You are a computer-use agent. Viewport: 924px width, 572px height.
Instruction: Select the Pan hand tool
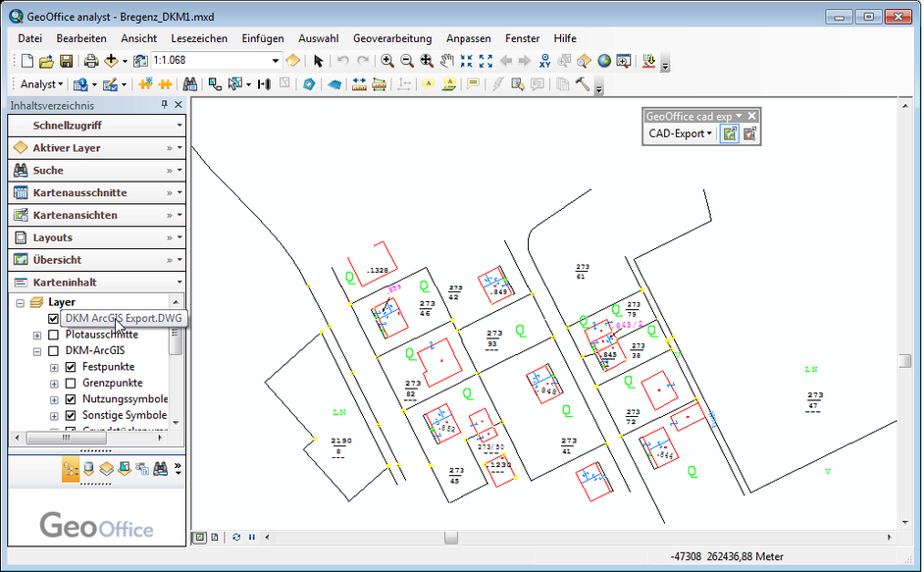tap(446, 61)
